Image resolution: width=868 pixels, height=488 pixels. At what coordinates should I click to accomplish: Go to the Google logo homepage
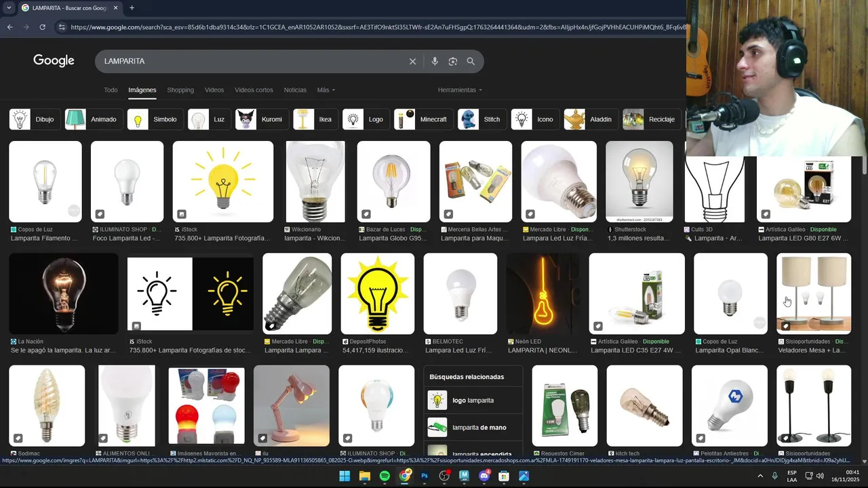pyautogui.click(x=54, y=60)
